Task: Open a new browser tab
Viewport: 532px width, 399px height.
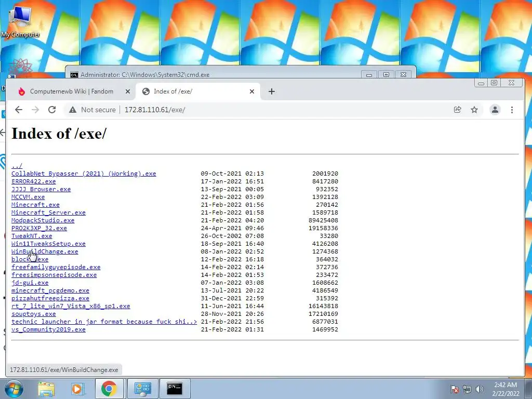Action: (x=271, y=91)
